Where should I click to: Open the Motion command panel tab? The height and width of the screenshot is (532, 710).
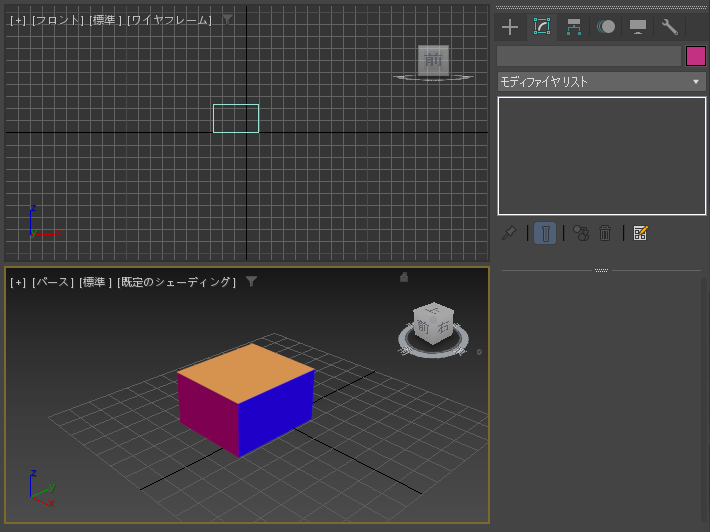click(x=606, y=27)
